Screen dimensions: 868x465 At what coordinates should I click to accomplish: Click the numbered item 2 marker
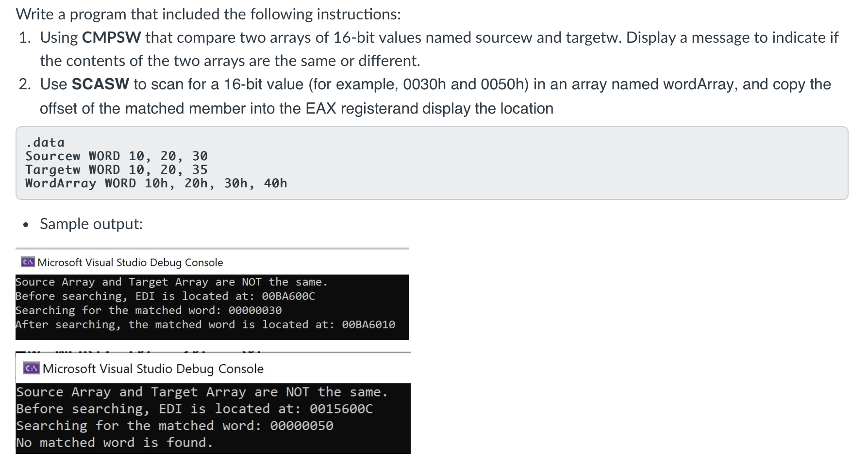(24, 83)
